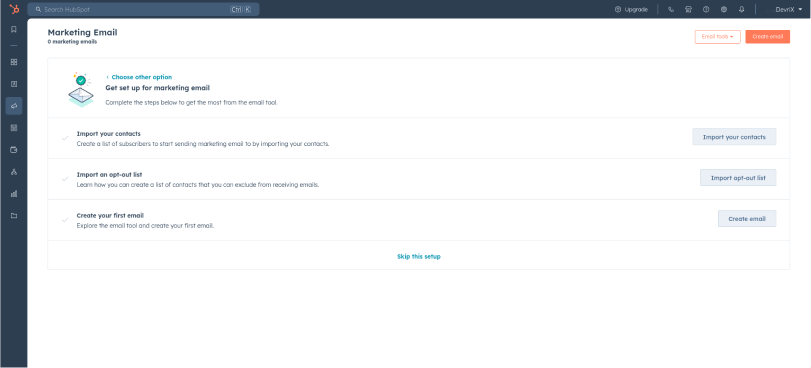Image resolution: width=811 pixels, height=368 pixels.
Task: Click 'Complete the steps below' description text
Action: click(x=191, y=102)
